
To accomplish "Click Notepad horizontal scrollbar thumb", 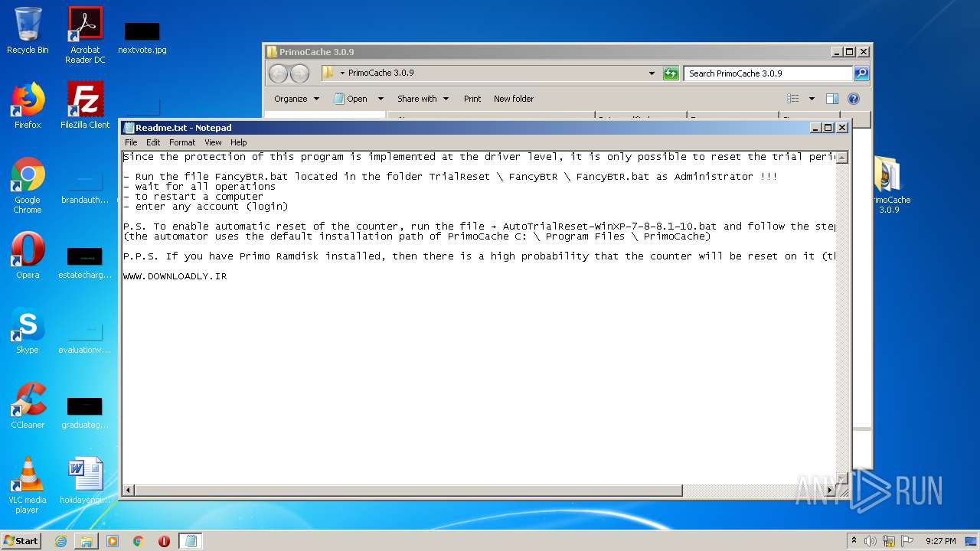I will pos(408,490).
